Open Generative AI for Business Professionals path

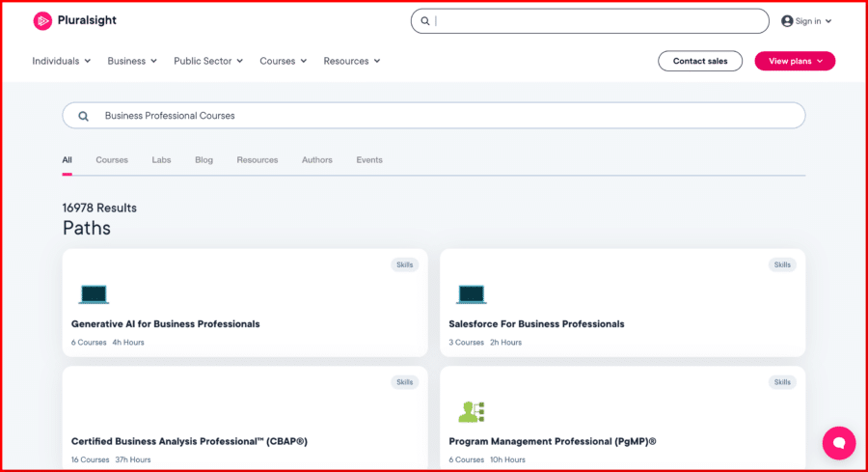tap(166, 324)
